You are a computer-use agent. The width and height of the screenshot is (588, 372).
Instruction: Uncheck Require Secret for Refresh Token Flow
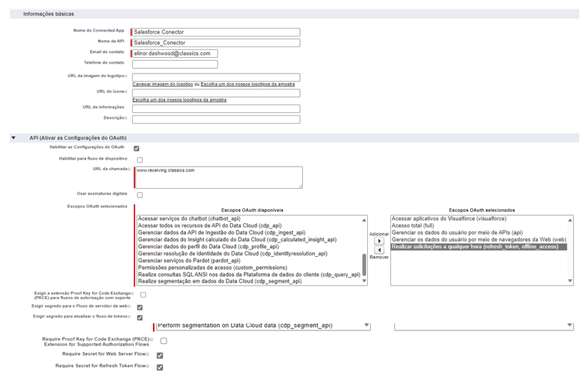pos(160,367)
